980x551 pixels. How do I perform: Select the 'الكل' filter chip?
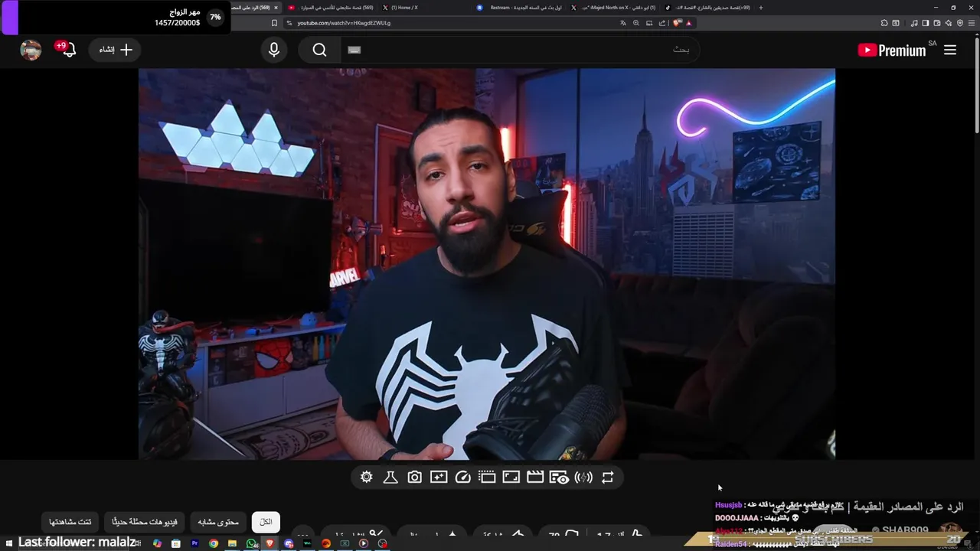click(x=266, y=522)
